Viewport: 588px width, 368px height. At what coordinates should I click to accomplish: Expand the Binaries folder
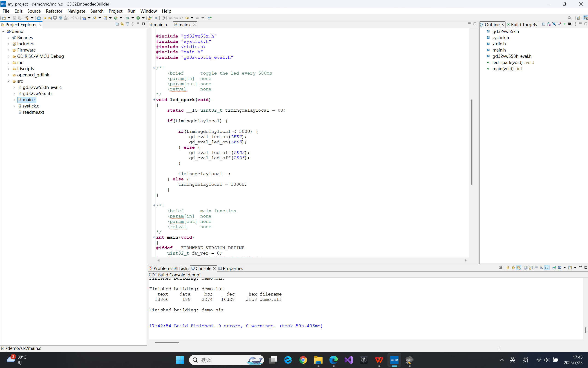point(9,38)
